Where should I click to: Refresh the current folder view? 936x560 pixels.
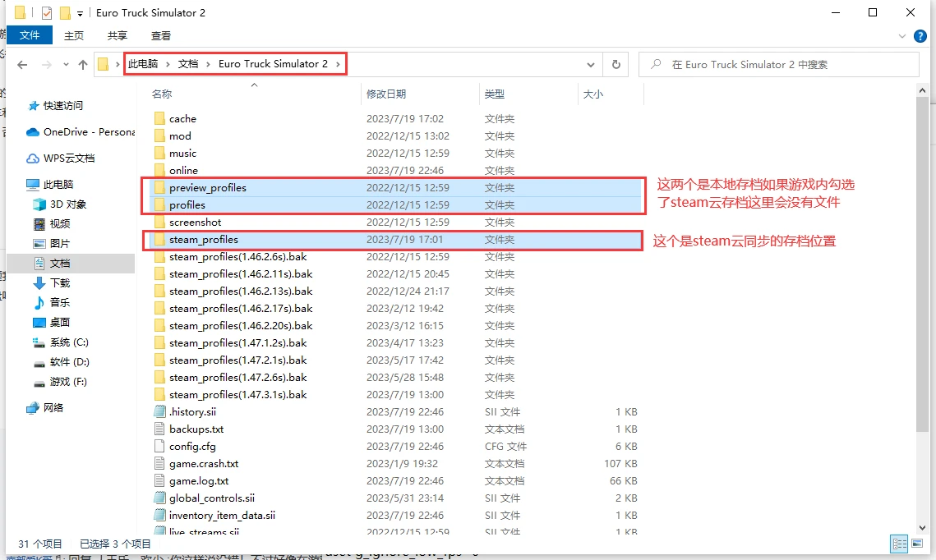[616, 64]
